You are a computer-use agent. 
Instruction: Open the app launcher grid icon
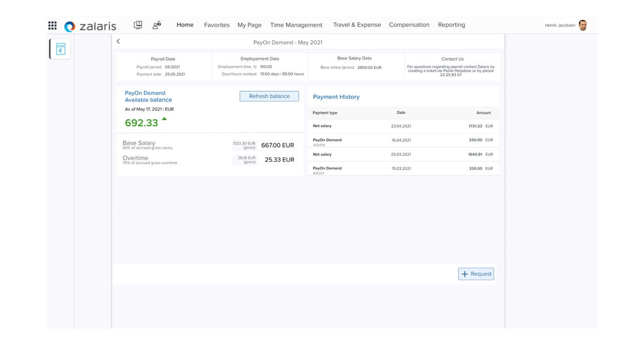52,25
